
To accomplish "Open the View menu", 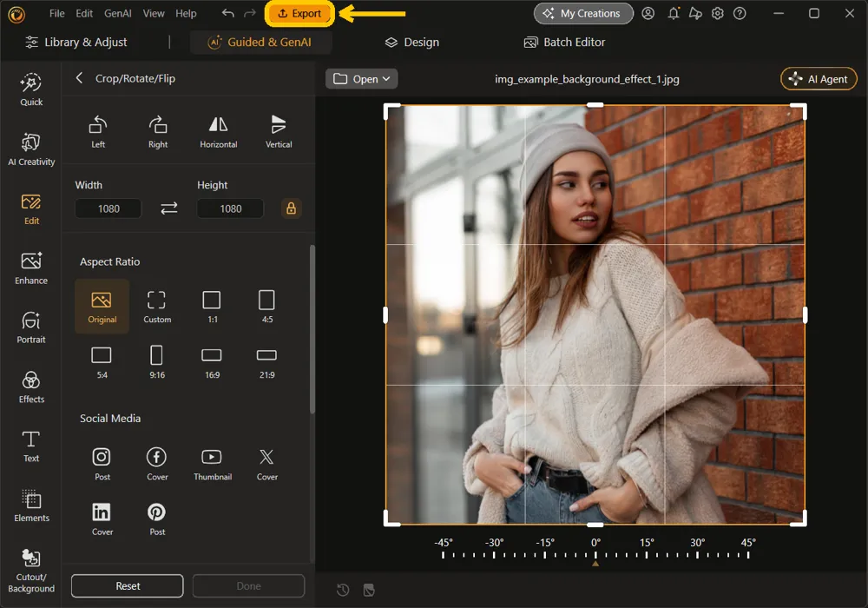I will click(x=154, y=13).
